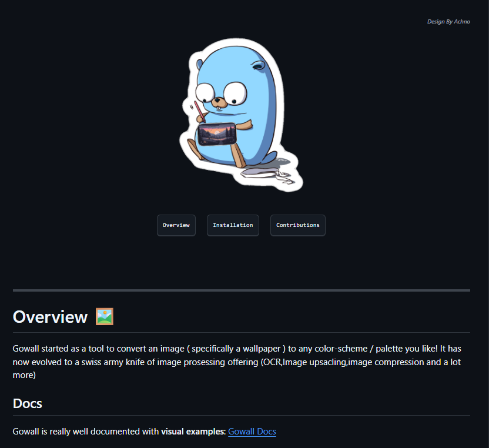489x448 pixels.
Task: Select the Overview page heading
Action: coord(50,316)
